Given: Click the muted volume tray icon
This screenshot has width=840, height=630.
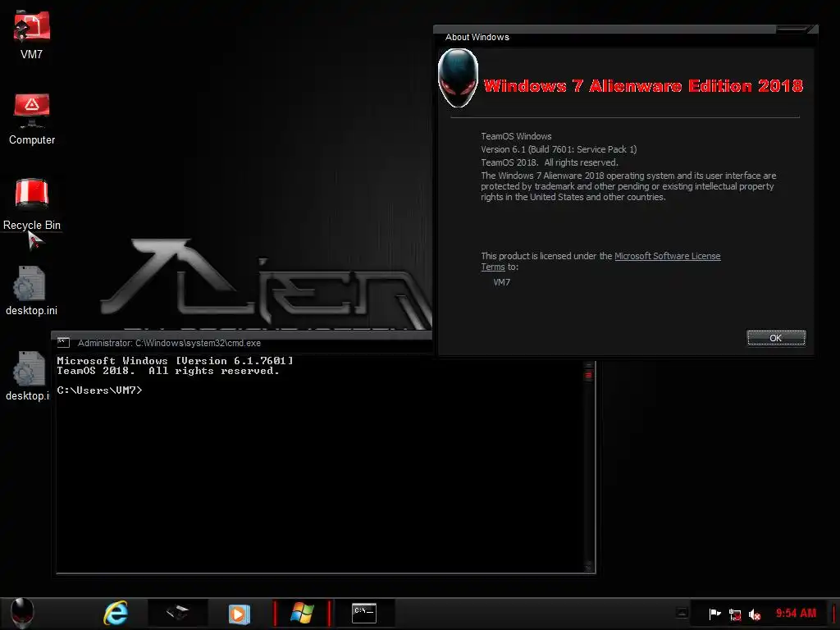Looking at the screenshot, I should coord(755,614).
